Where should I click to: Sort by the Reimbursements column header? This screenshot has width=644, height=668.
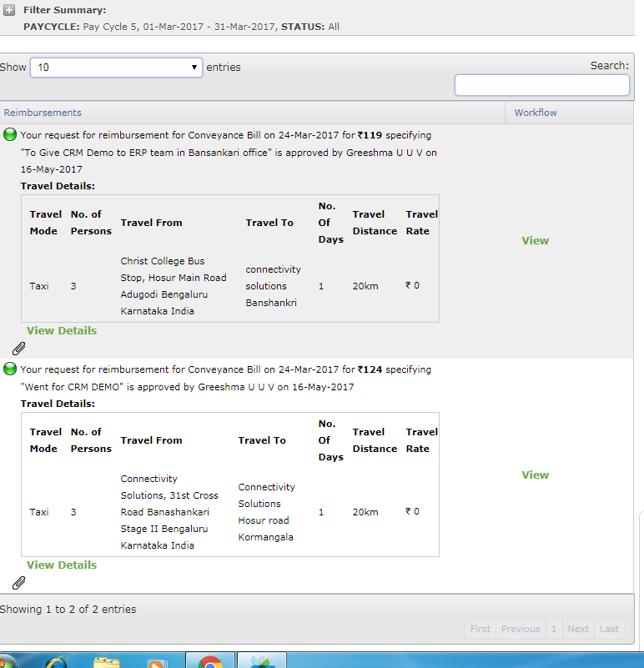(43, 113)
